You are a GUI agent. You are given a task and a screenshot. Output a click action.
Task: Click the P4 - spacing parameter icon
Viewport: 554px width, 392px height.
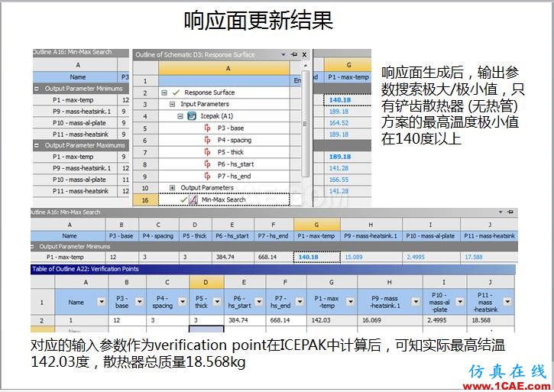pos(207,140)
